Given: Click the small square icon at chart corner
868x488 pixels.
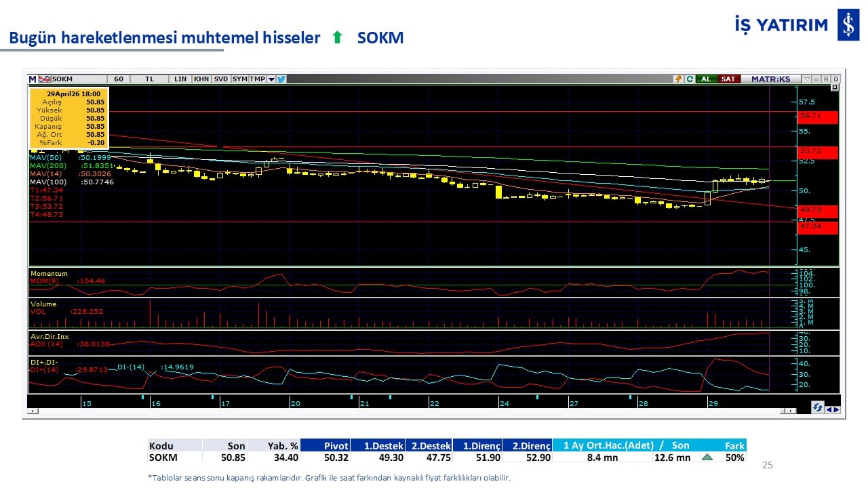Looking at the screenshot, I should point(835,87).
